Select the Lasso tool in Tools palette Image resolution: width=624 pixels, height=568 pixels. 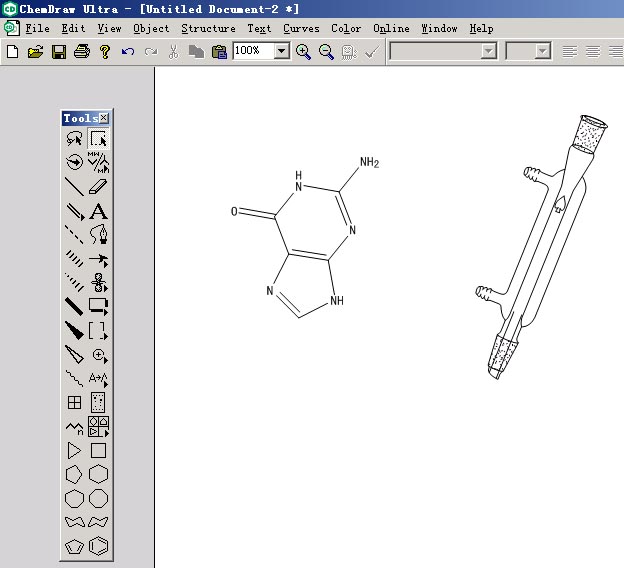(74, 140)
